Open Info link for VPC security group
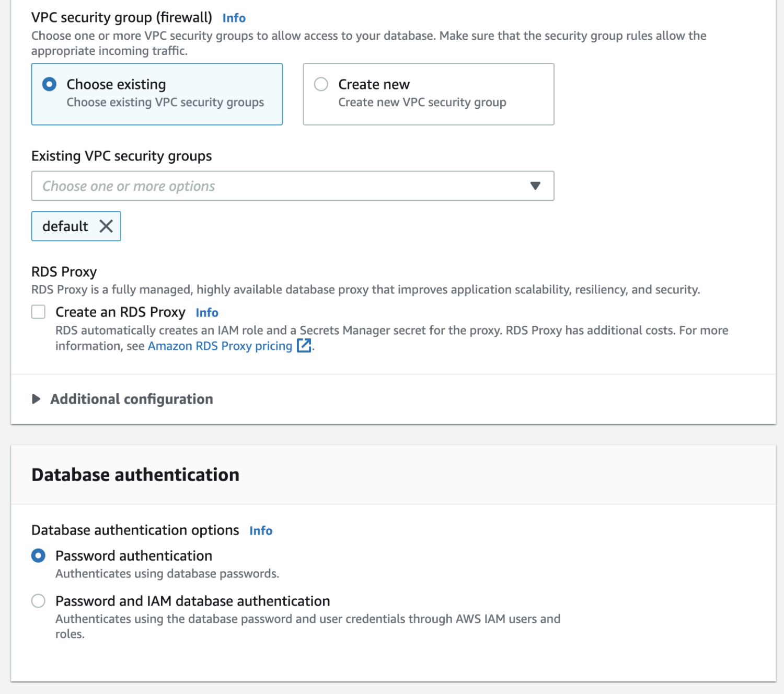 click(x=234, y=18)
